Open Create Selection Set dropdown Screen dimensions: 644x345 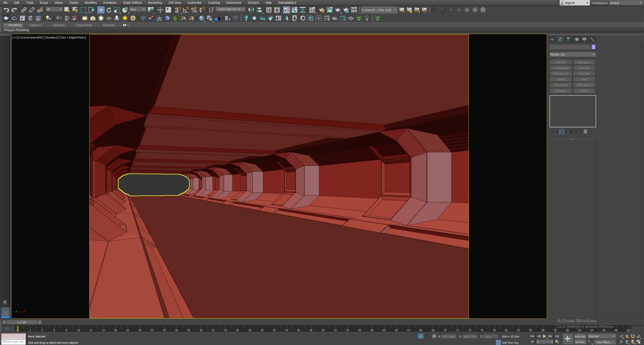[230, 9]
